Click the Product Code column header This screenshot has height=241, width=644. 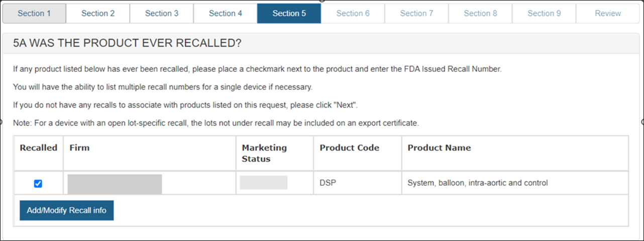(349, 148)
